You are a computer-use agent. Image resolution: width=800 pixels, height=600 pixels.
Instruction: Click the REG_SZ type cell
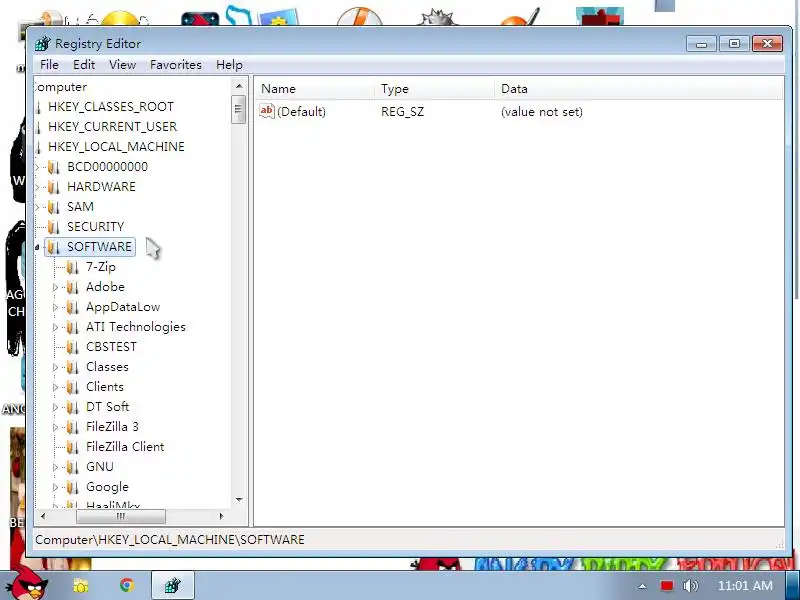pos(402,112)
